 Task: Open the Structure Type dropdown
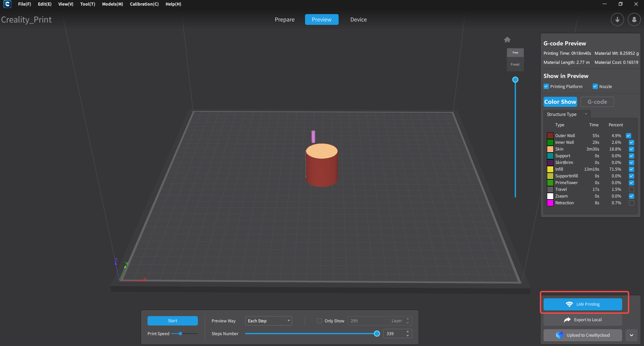pyautogui.click(x=567, y=114)
